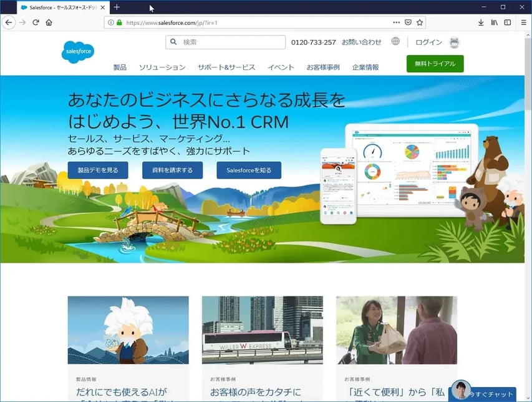532x402 pixels.
Task: Toggle the sidebar view icon
Action: coord(508,22)
